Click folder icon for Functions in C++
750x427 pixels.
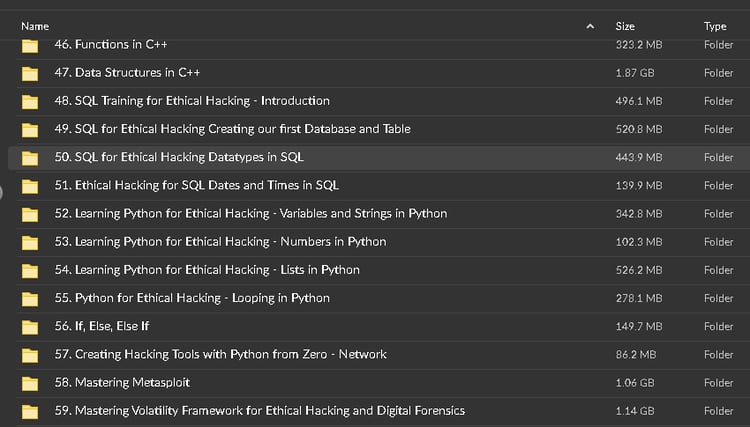pyautogui.click(x=30, y=45)
